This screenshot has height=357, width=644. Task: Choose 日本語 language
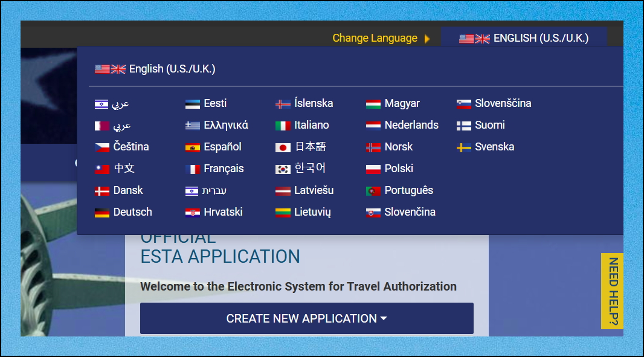click(311, 147)
